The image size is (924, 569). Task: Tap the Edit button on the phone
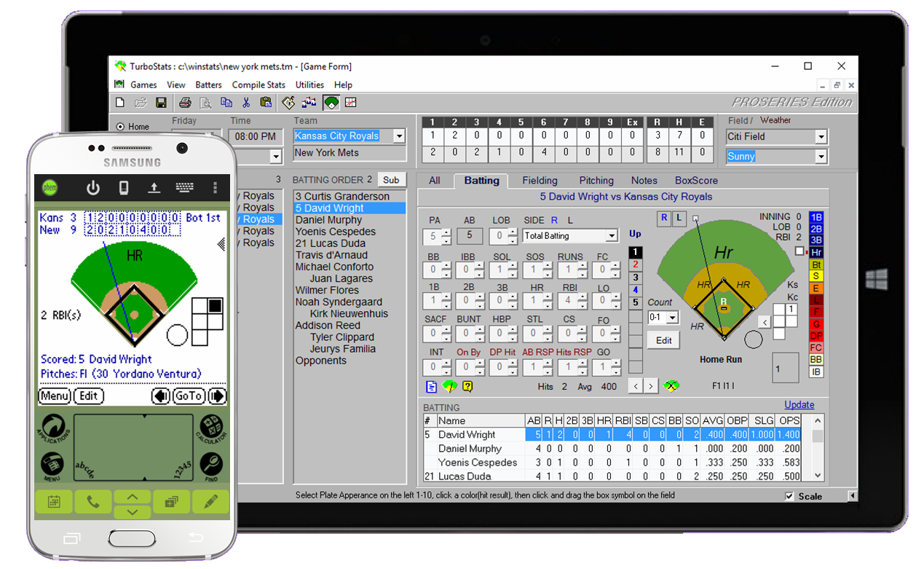(x=88, y=396)
